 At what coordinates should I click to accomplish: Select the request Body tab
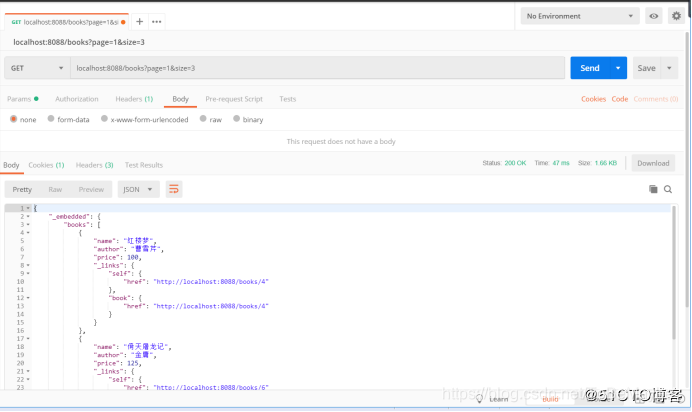point(180,99)
